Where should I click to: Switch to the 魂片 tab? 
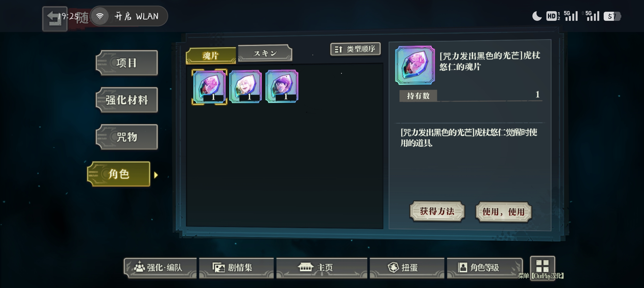211,56
